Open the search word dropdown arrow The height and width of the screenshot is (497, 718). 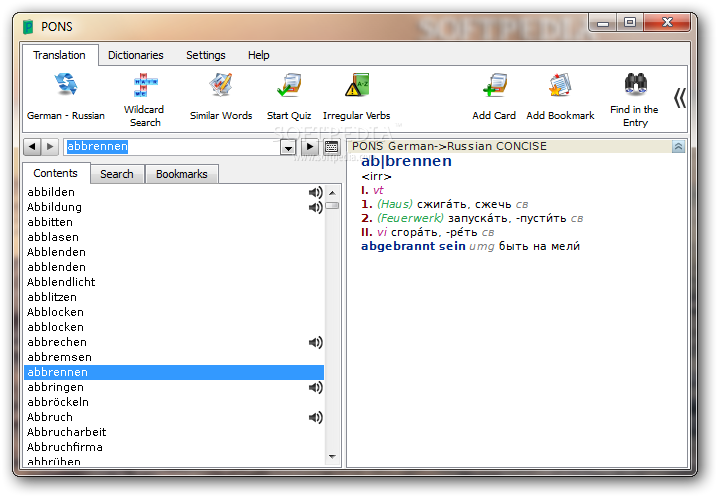(x=288, y=147)
